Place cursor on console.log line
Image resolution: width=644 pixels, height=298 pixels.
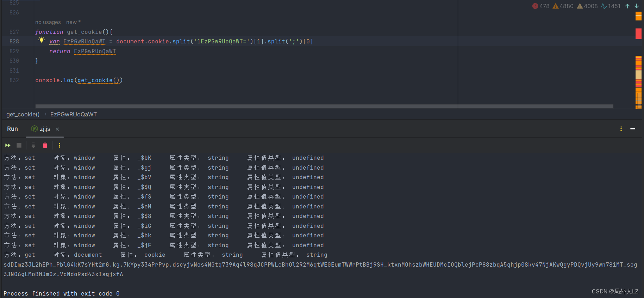click(x=79, y=80)
